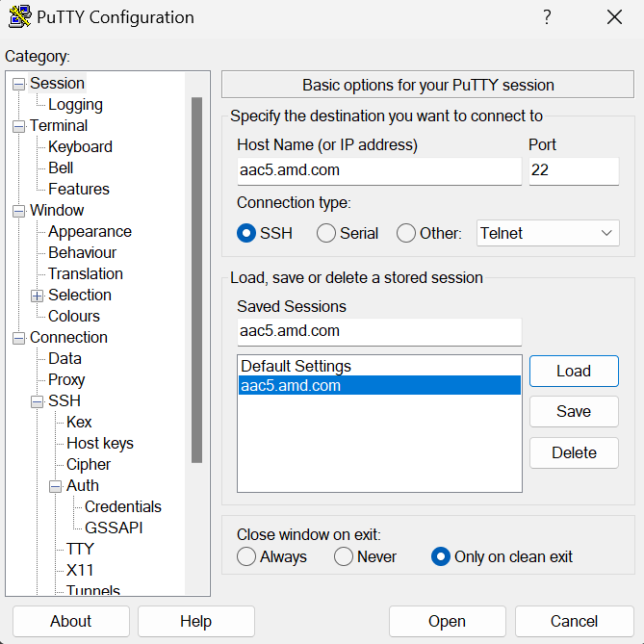Screen dimensions: 644x644
Task: Collapse the SSH tree node
Action: point(37,401)
